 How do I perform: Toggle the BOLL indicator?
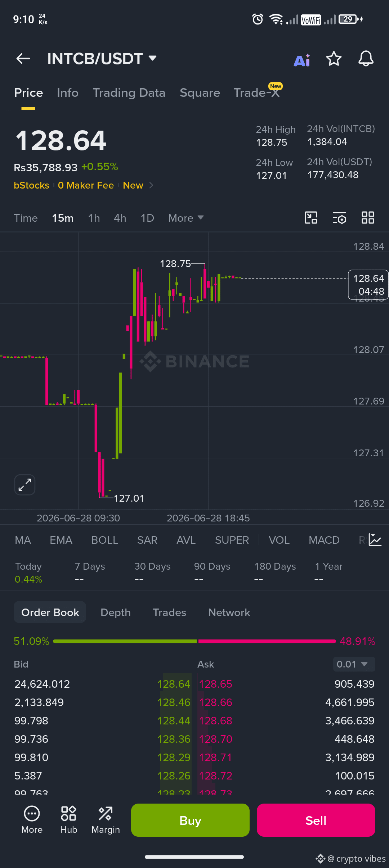tap(105, 540)
